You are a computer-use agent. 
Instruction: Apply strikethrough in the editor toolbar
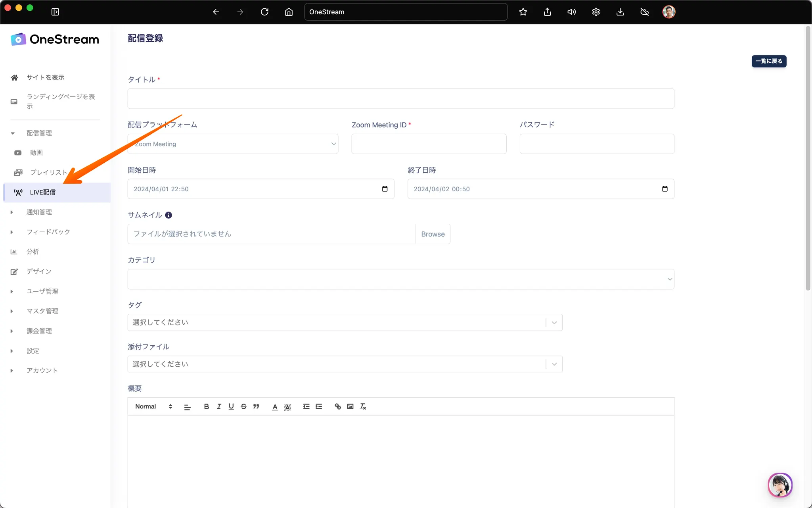coord(243,406)
